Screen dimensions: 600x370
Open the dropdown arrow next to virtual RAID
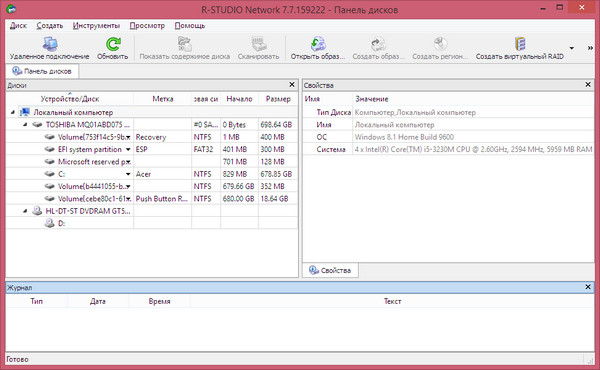point(572,48)
